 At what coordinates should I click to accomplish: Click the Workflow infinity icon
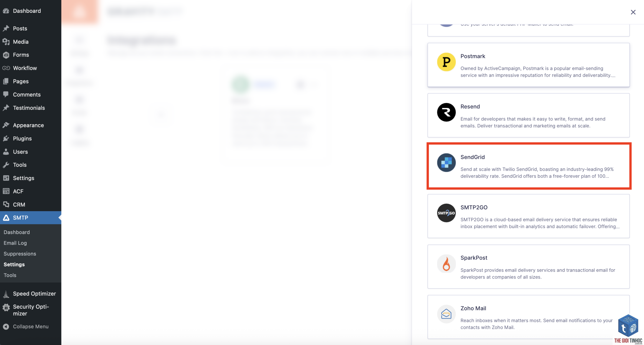(x=6, y=68)
